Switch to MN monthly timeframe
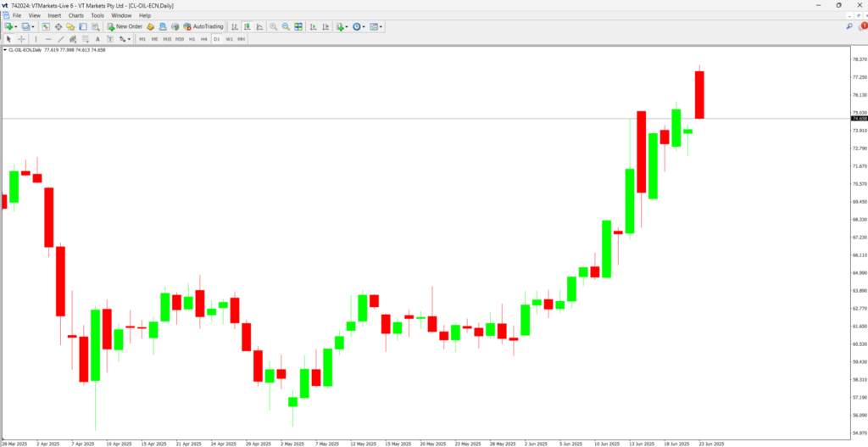 (242, 39)
